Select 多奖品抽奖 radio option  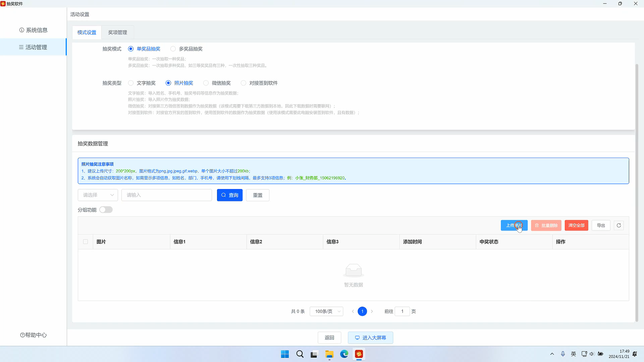(173, 49)
